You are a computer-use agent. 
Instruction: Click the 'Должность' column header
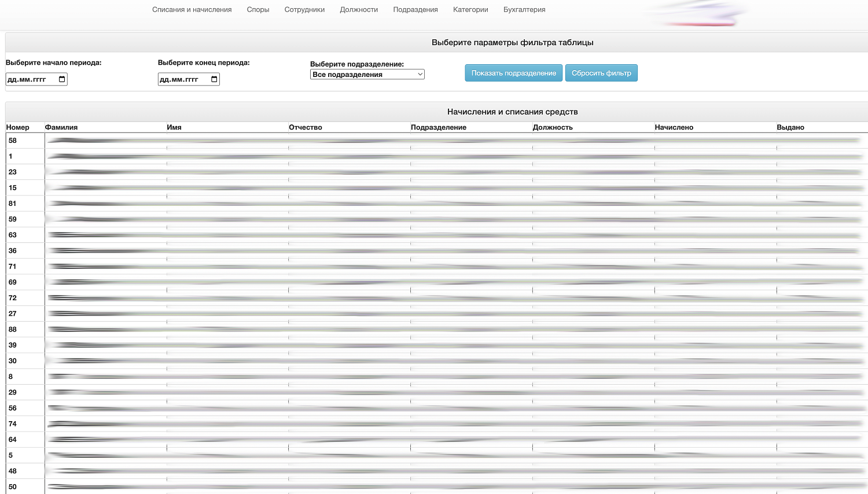553,127
